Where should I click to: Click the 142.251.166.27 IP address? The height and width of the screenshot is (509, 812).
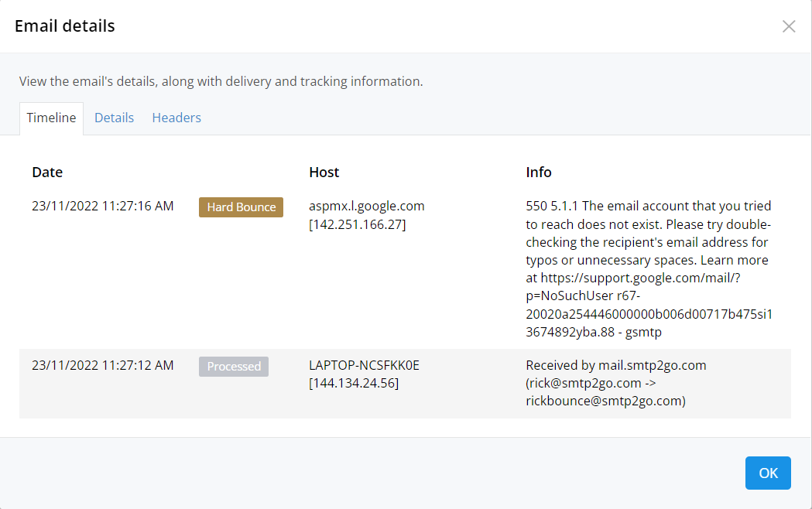click(x=358, y=224)
